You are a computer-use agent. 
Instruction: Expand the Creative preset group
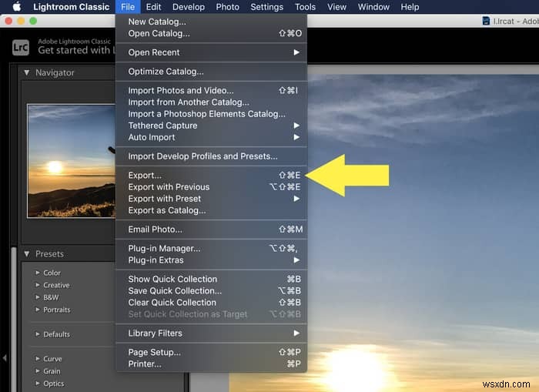tap(38, 285)
